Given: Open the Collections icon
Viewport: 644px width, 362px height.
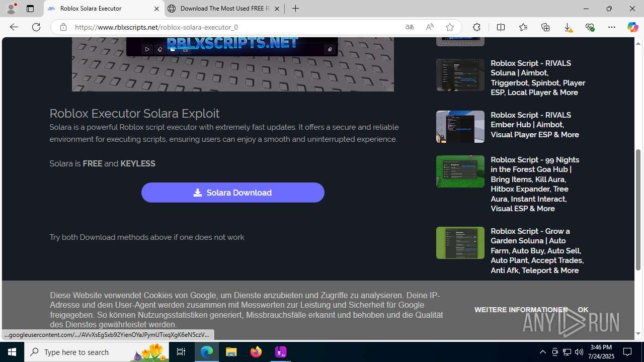Looking at the screenshot, I should pos(545,27).
